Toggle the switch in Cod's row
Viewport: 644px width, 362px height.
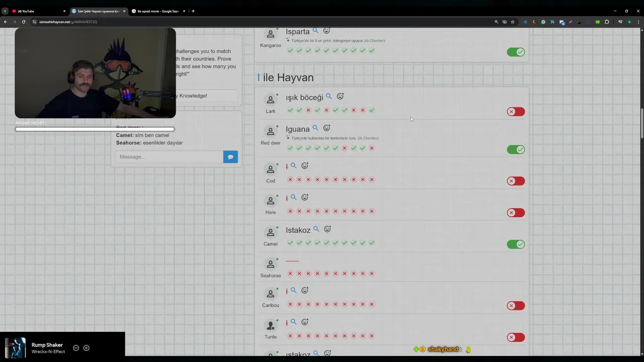point(516,181)
